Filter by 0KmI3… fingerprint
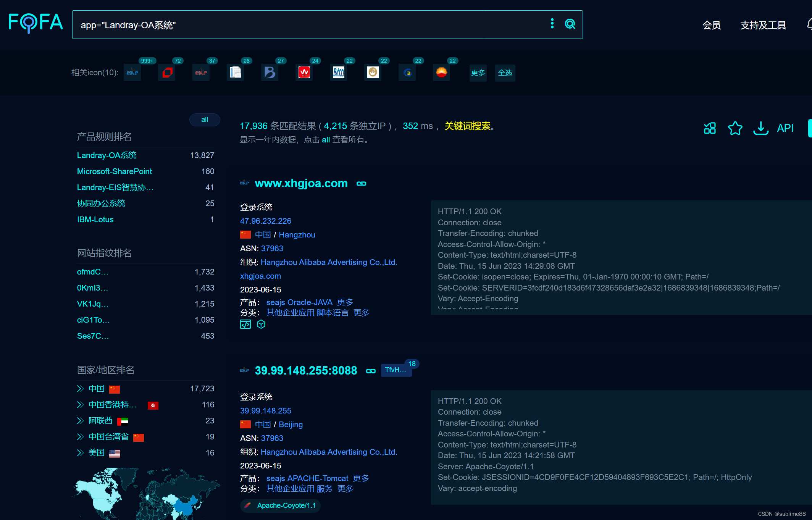Image resolution: width=812 pixels, height=520 pixels. point(93,288)
